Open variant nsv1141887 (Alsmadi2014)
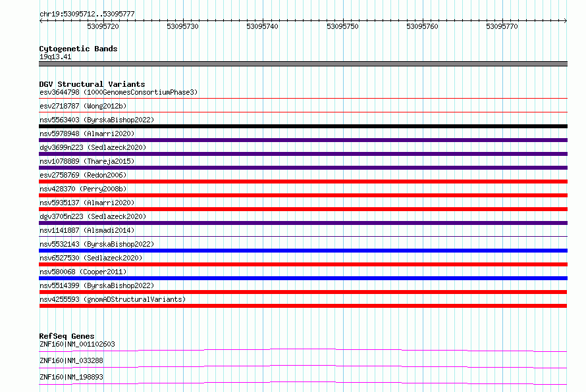The width and height of the screenshot is (586, 392). click(87, 230)
